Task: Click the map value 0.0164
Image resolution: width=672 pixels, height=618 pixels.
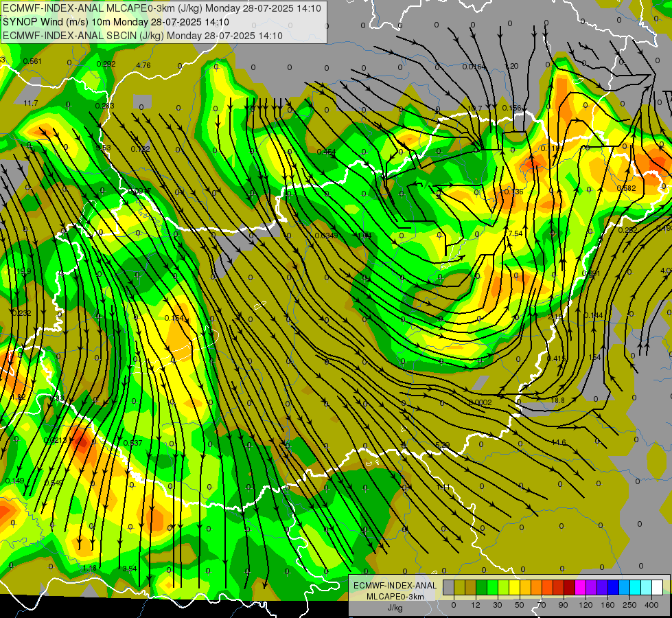Action: pyautogui.click(x=474, y=67)
